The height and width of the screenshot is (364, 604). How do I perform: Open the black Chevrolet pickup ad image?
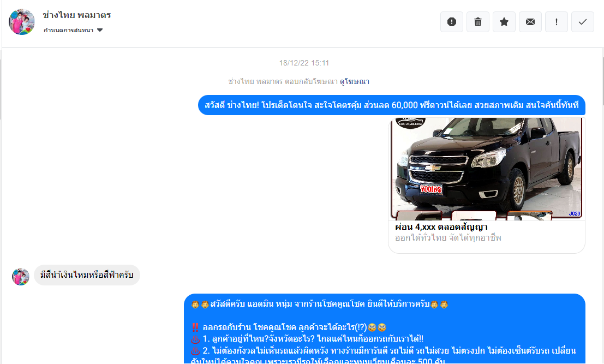coord(487,169)
